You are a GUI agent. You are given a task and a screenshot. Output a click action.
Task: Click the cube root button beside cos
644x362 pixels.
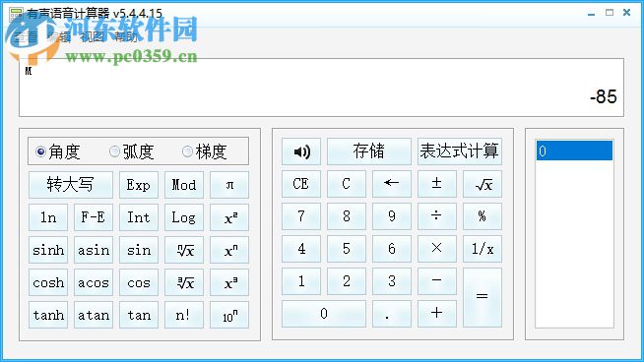coord(184,282)
